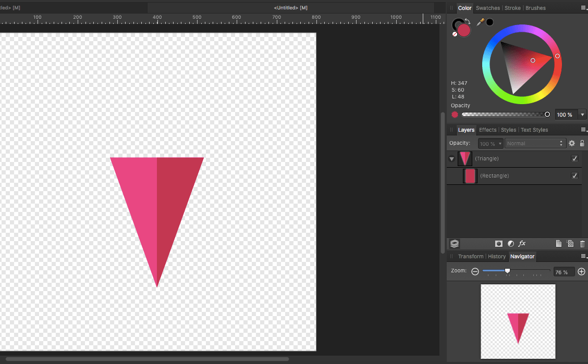Swap the stroke and fill colors
This screenshot has width=588, height=364.
click(468, 22)
